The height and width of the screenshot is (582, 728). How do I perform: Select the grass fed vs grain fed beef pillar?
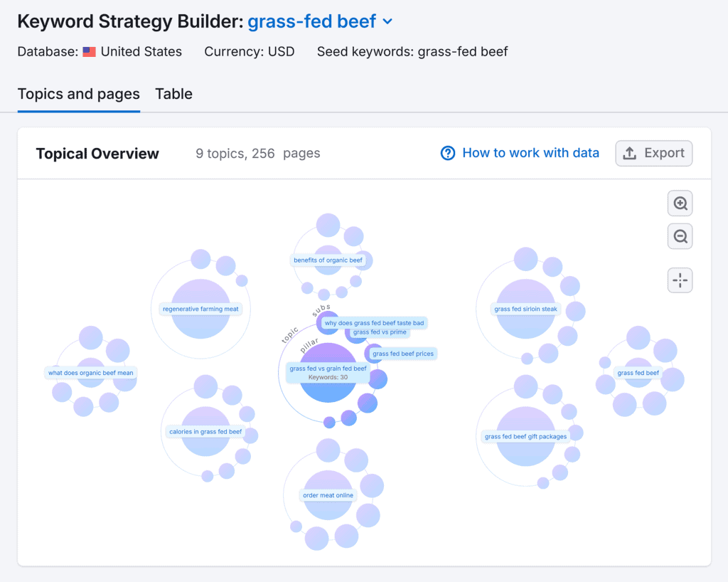click(328, 369)
